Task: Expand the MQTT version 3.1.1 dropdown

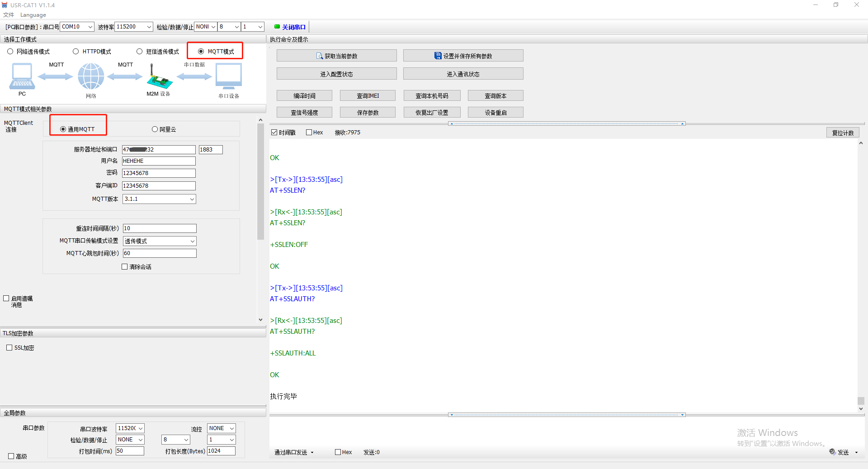Action: point(192,199)
